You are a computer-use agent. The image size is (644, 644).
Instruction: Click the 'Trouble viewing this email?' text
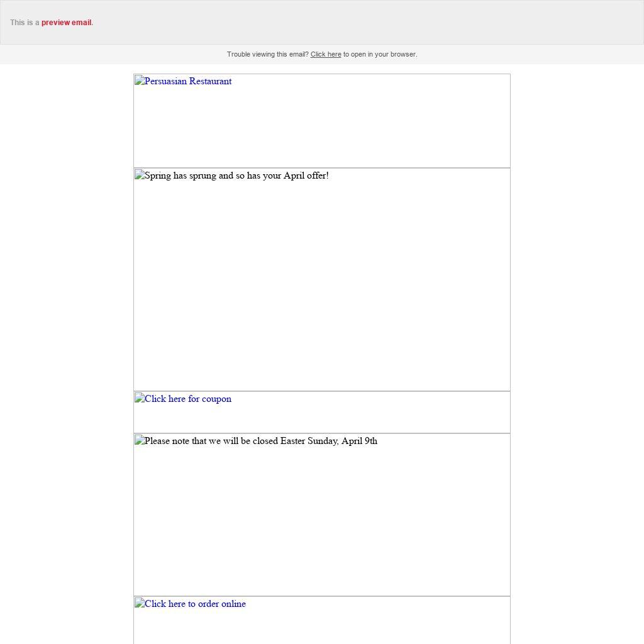[x=267, y=55]
